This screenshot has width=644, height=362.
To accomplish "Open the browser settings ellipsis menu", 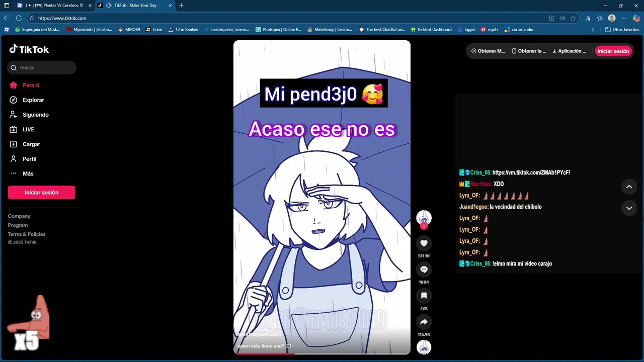I will pyautogui.click(x=624, y=18).
